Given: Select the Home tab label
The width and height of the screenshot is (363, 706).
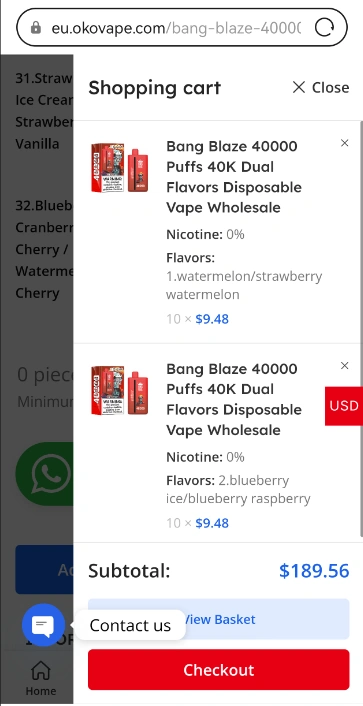Looking at the screenshot, I should tap(41, 691).
